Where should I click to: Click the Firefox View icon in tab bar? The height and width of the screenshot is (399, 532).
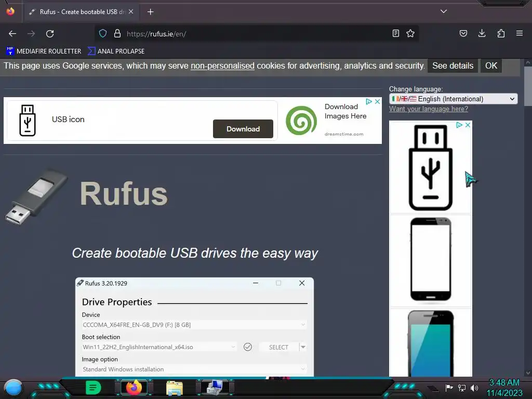point(10,11)
